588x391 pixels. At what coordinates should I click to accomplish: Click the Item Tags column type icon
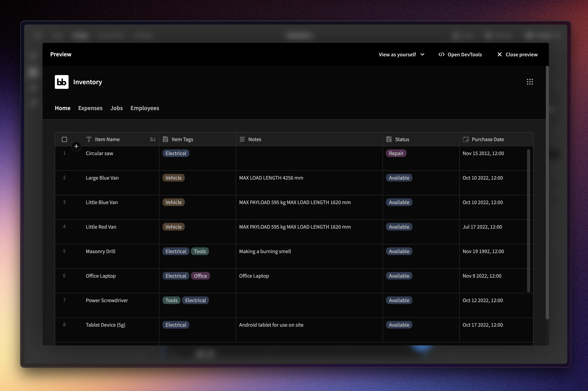[x=165, y=139]
